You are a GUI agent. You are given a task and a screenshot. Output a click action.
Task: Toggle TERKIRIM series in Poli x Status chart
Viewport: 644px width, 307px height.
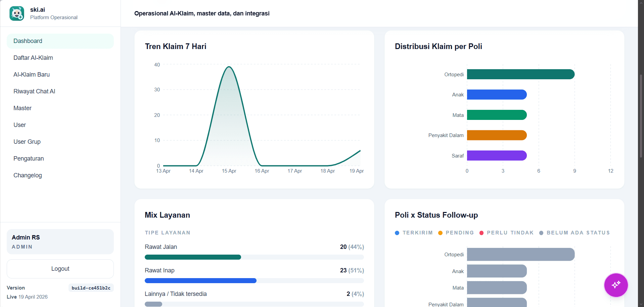(x=414, y=232)
